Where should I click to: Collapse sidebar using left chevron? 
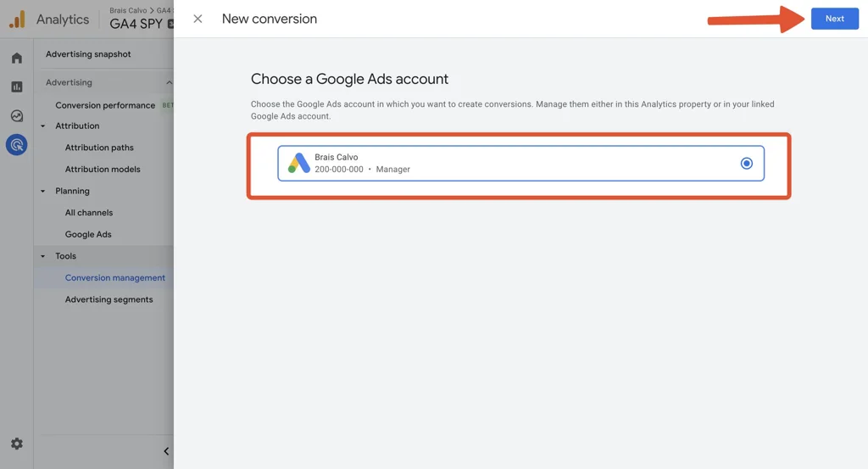[166, 451]
